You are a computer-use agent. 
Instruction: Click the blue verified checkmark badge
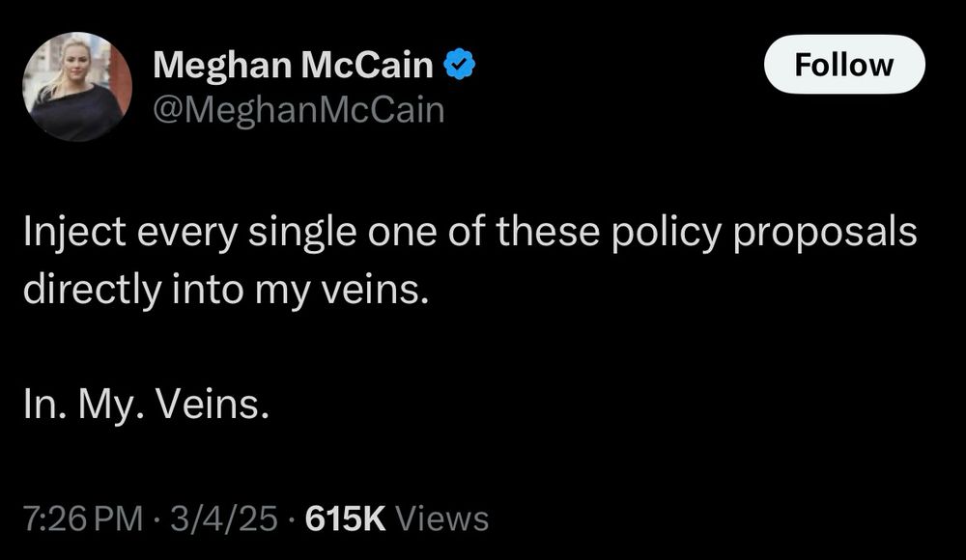point(458,65)
